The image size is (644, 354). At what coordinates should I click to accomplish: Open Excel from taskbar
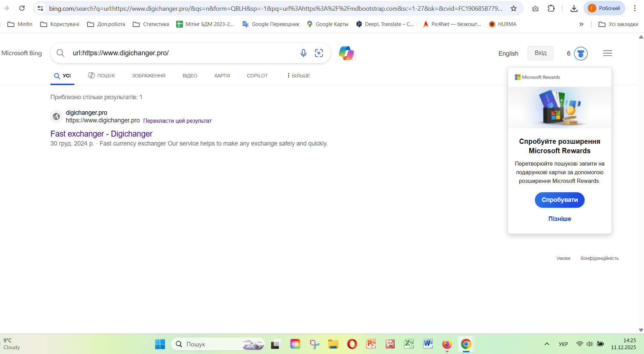tap(409, 344)
